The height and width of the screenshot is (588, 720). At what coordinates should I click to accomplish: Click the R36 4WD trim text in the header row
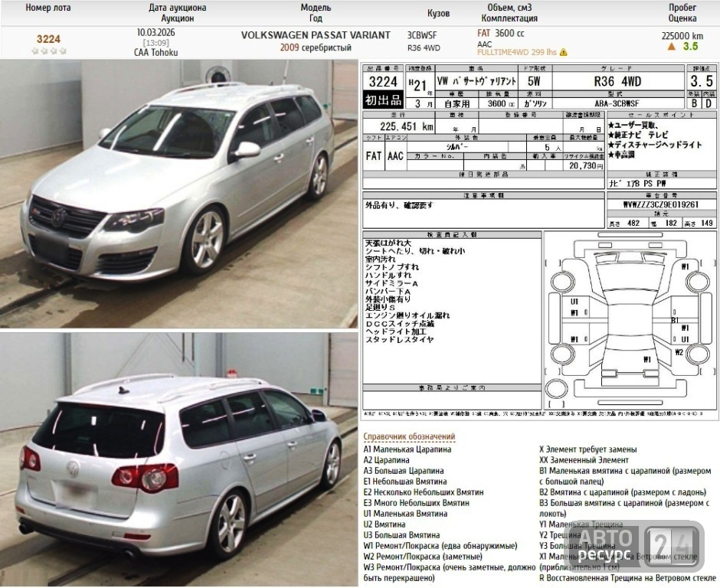[424, 47]
